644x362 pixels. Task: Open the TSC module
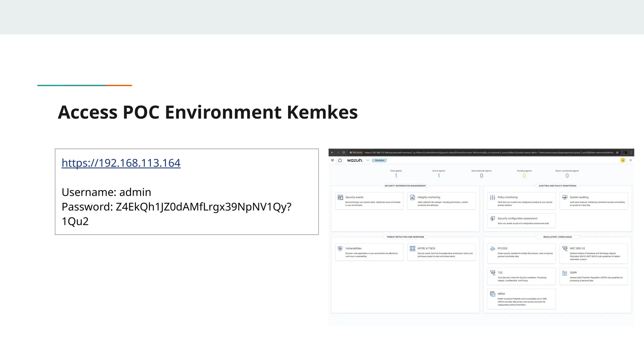(521, 276)
